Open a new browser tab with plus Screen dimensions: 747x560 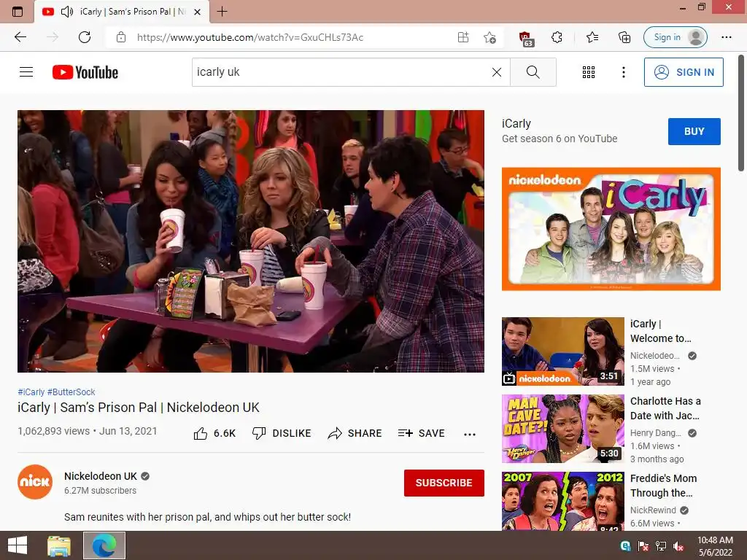point(222,12)
